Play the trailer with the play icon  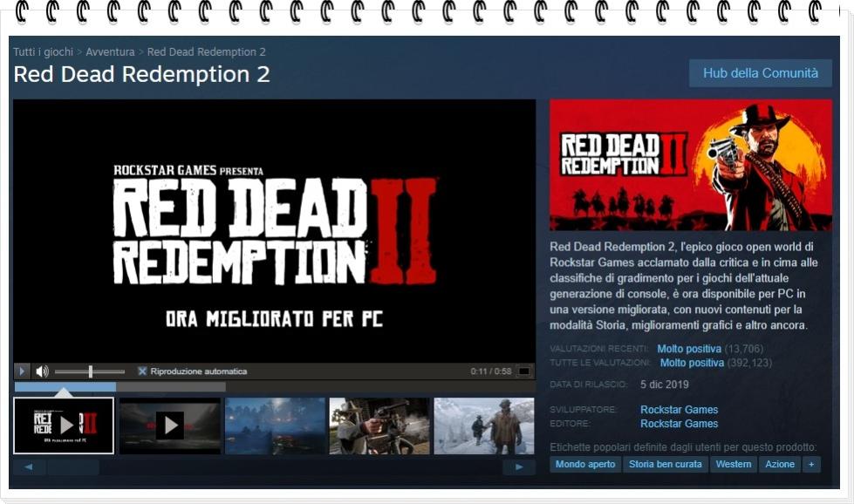coord(22,371)
